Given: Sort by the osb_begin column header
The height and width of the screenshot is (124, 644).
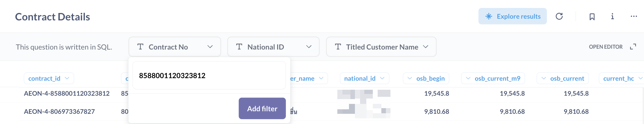Looking at the screenshot, I should coord(426,78).
